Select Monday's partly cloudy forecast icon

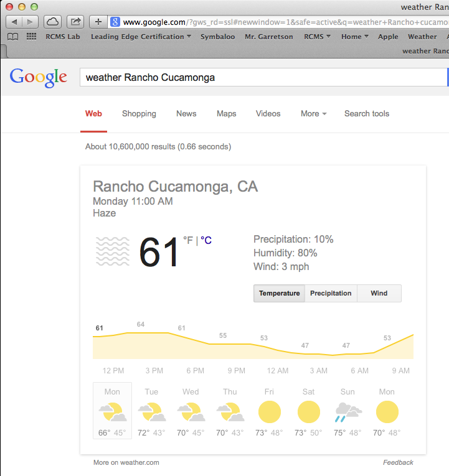tap(112, 412)
